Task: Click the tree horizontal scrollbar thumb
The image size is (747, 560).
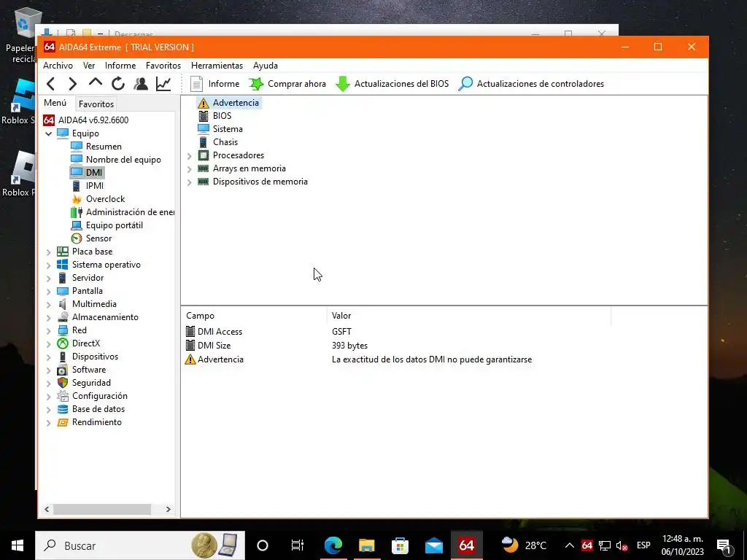Action: (102, 509)
